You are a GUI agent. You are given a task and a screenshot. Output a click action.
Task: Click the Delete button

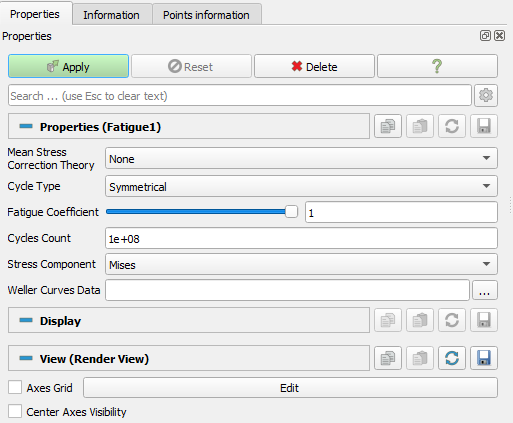(x=314, y=67)
